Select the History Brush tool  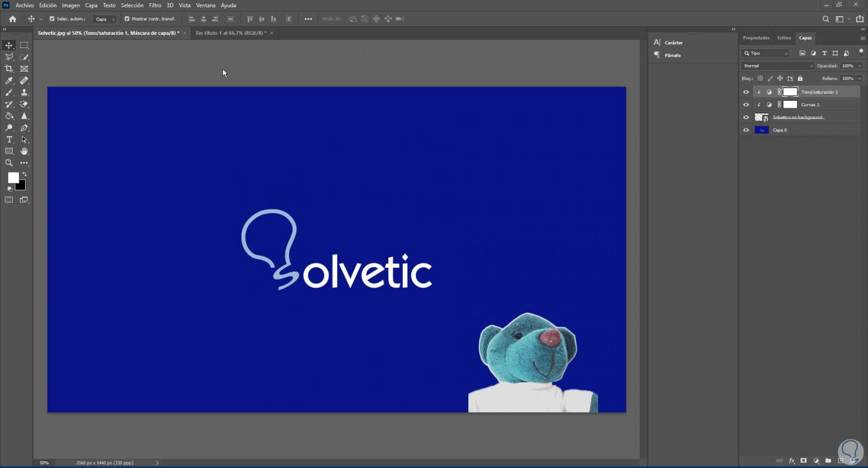coord(9,104)
